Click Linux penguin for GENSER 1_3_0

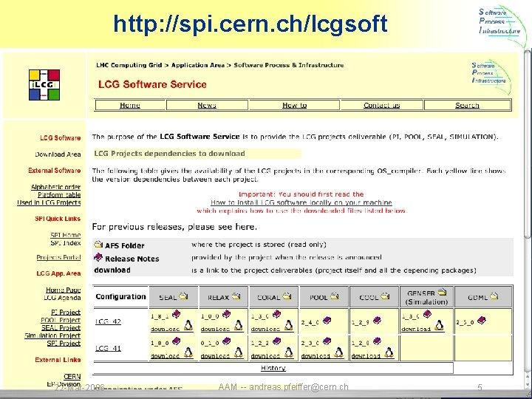(x=440, y=325)
